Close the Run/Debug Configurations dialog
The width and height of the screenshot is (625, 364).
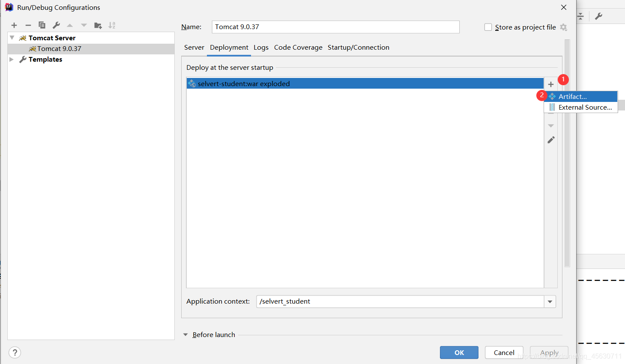(564, 7)
